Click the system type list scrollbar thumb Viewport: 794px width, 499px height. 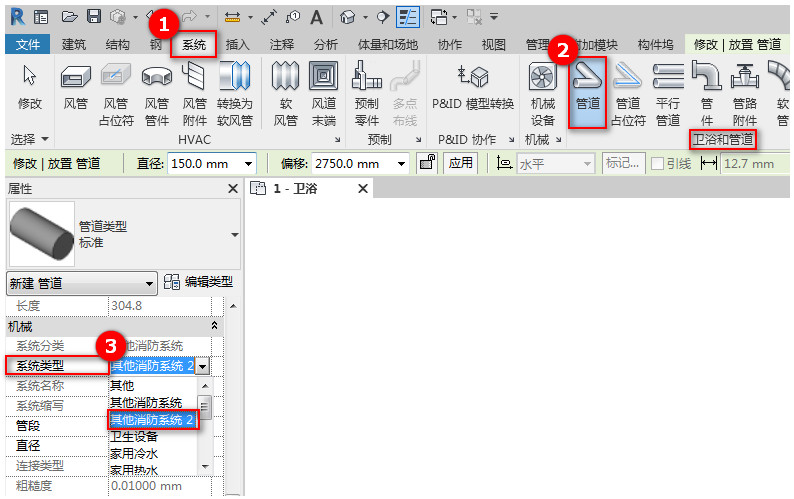tap(205, 406)
